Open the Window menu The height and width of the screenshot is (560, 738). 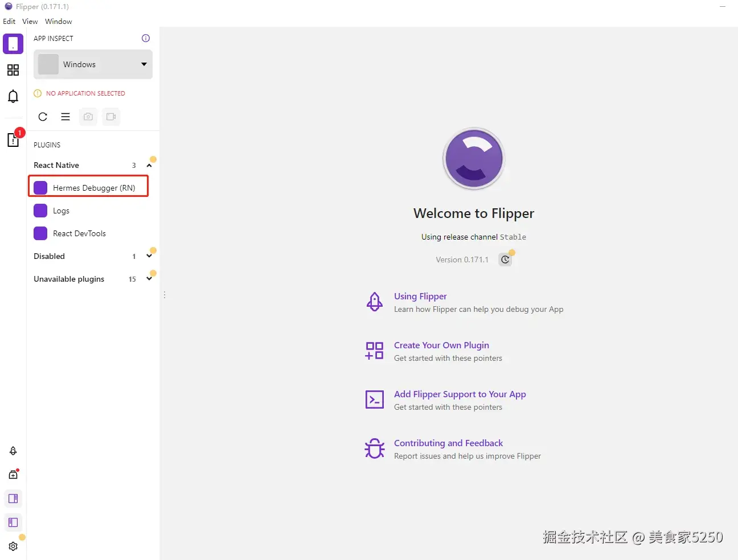click(59, 21)
